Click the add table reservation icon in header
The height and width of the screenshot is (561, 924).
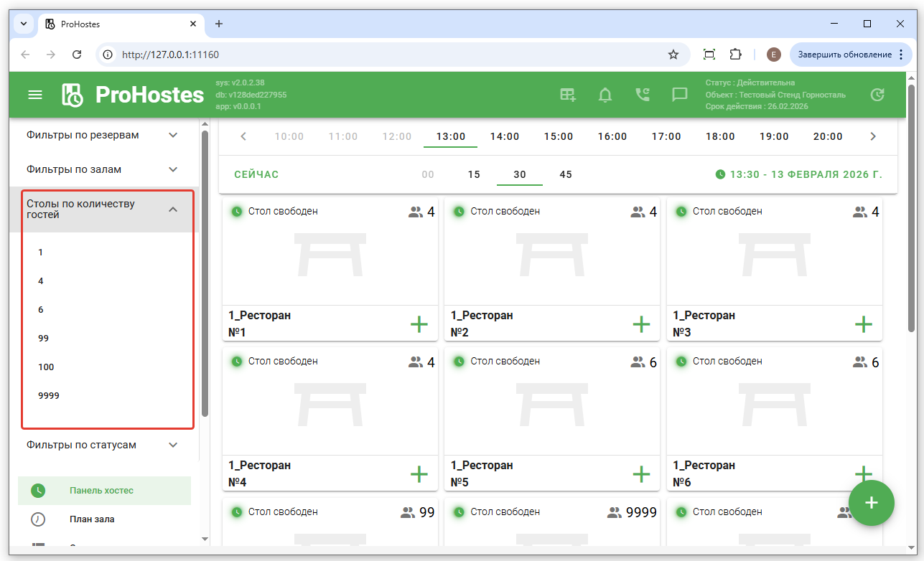click(568, 95)
